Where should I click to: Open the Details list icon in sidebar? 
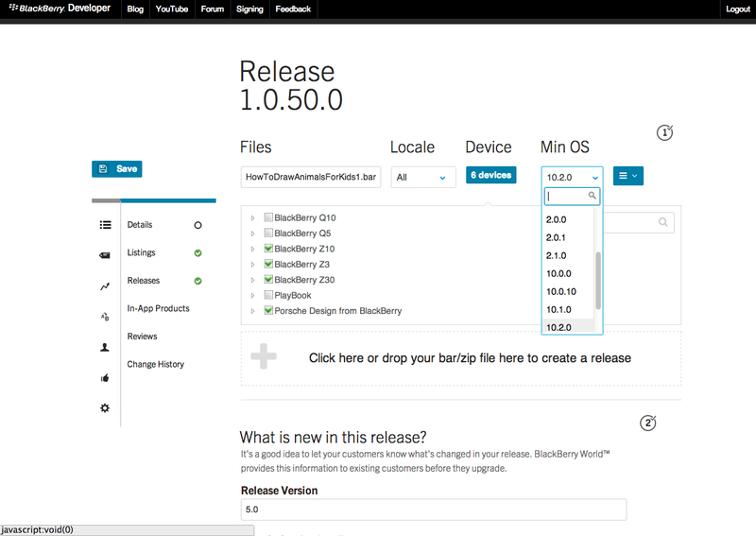[105, 225]
